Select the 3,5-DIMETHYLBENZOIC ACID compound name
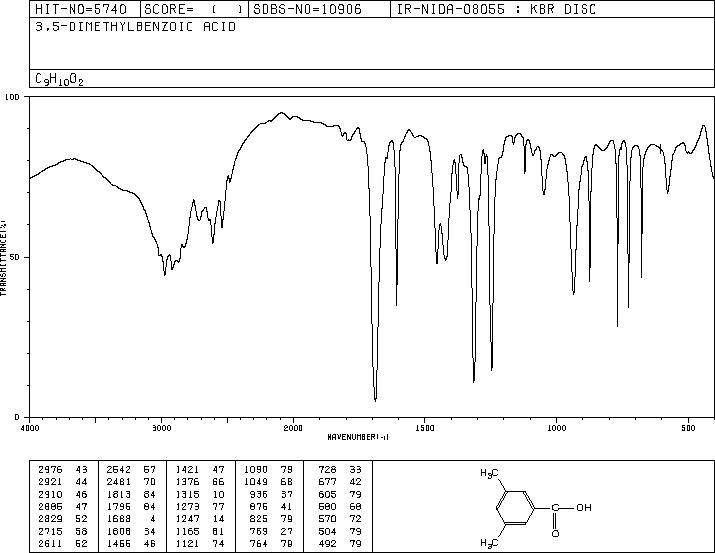Viewport: 715px width, 553px height. point(135,27)
